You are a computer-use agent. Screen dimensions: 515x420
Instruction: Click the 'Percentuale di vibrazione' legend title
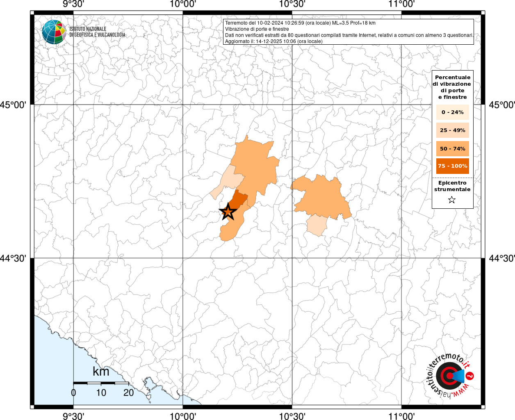point(453,87)
